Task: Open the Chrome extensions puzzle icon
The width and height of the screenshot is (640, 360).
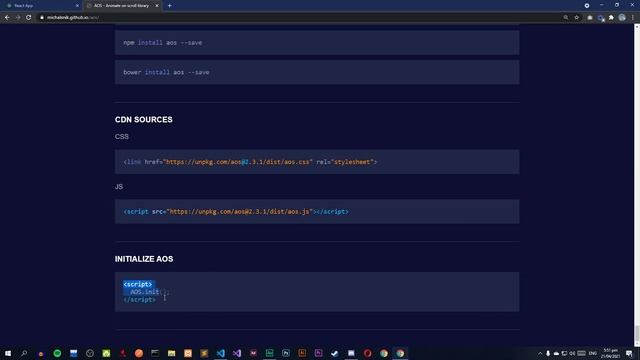Action: [611, 18]
